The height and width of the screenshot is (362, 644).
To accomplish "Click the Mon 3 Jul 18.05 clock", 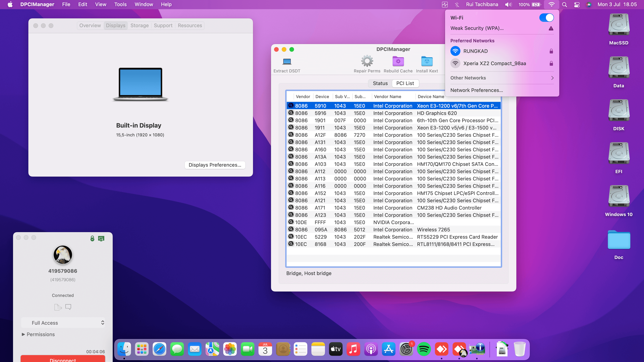I will [x=617, y=4].
